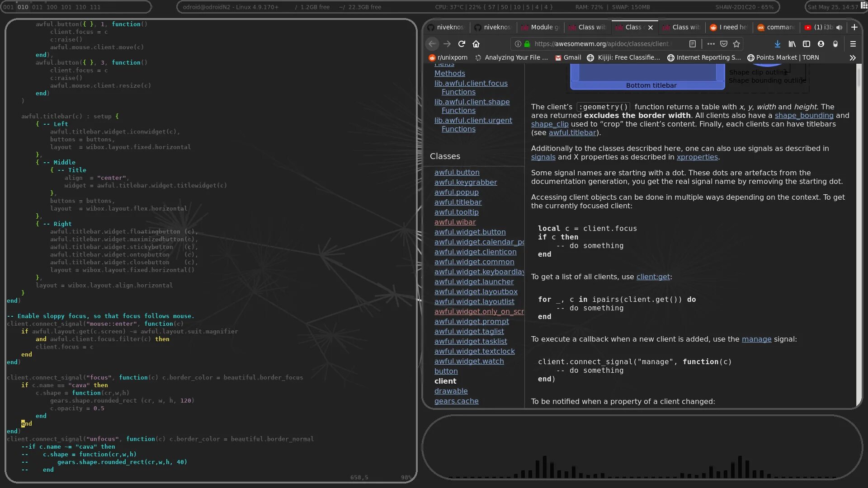The width and height of the screenshot is (868, 488).
Task: Open a new browser tab
Action: coord(854,27)
